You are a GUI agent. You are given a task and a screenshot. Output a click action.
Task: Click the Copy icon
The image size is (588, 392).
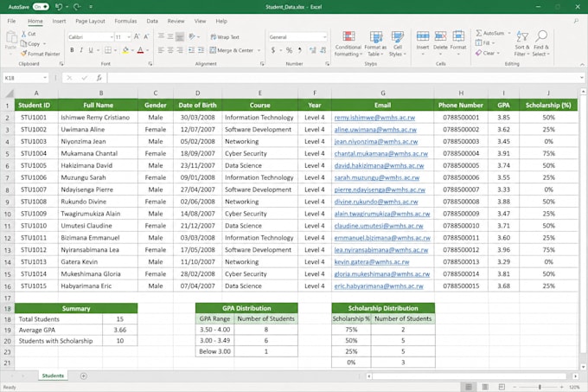tap(23, 43)
